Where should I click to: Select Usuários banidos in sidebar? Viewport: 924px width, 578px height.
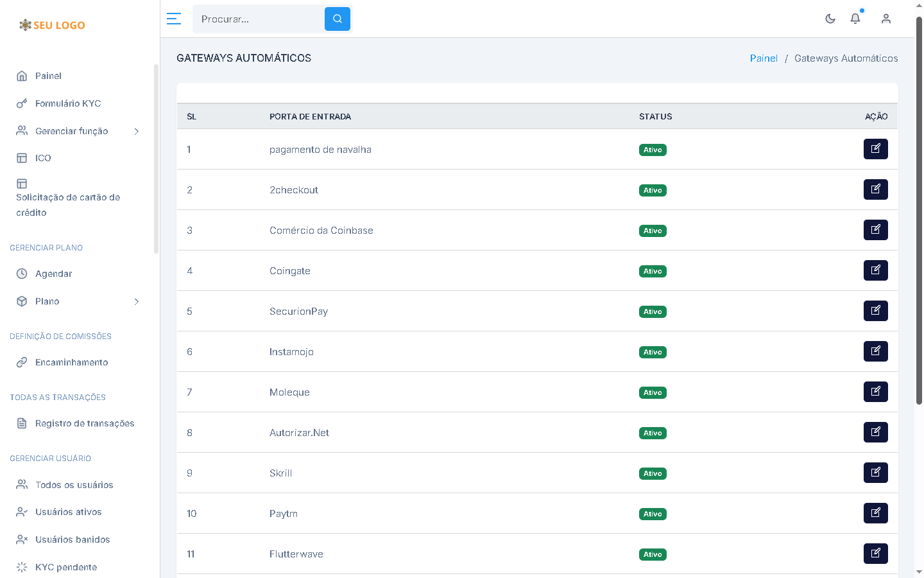[x=73, y=539]
